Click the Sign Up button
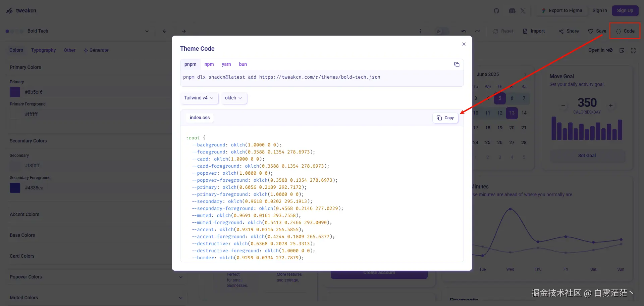This screenshot has width=644, height=306. (625, 11)
